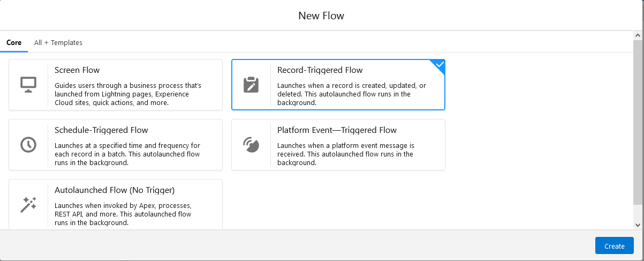Click the Schedule-Triggered Flow description text
This screenshot has width=644, height=261.
pyautogui.click(x=127, y=154)
